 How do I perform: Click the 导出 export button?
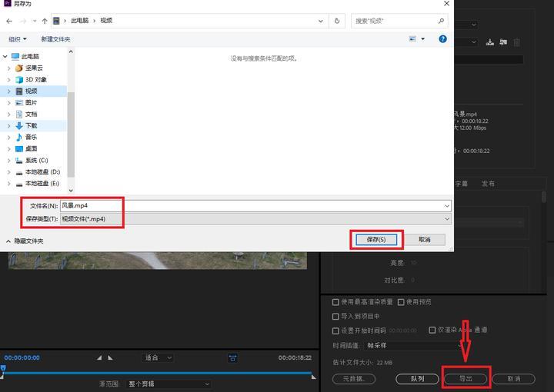466,379
